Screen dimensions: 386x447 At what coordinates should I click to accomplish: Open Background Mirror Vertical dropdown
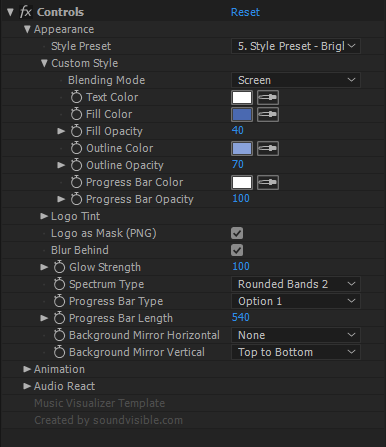tap(296, 352)
